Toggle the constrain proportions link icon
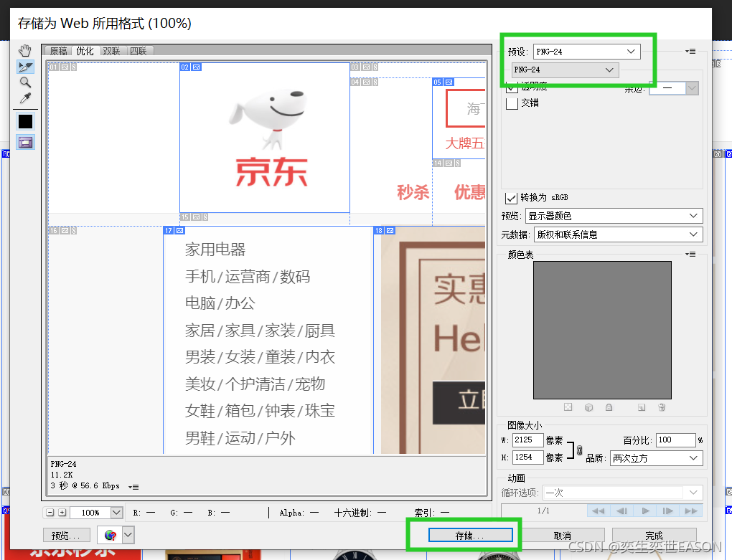Viewport: 732px width, 560px height. [x=579, y=450]
